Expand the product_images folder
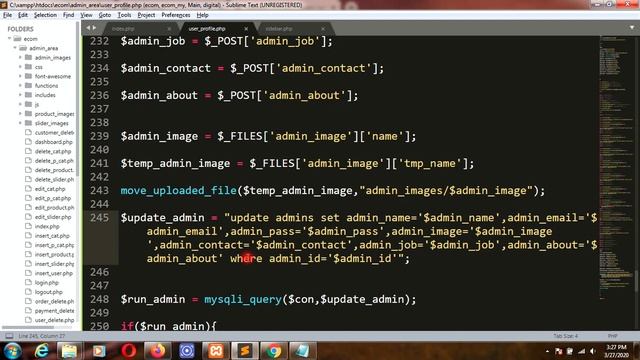 pos(20,114)
